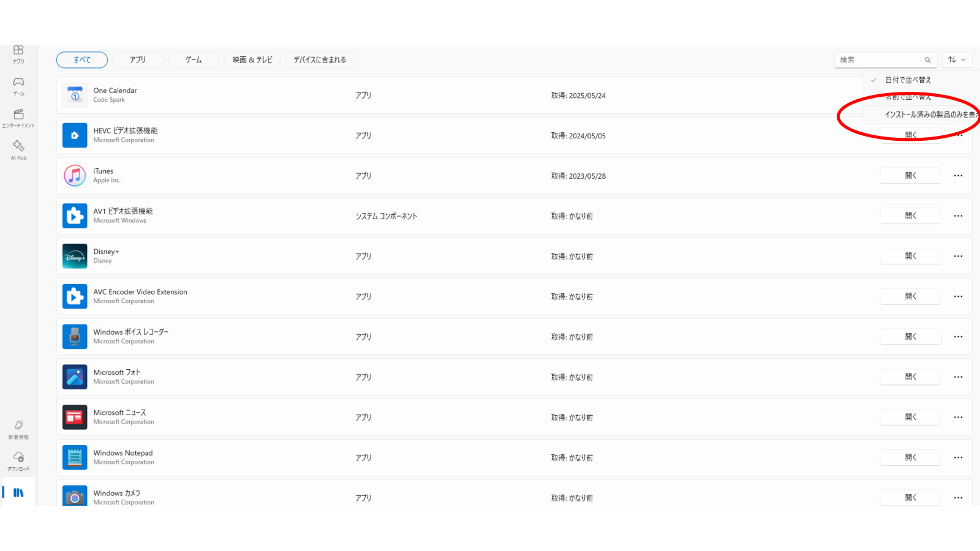Image resolution: width=980 pixels, height=551 pixels.
Task: Click the iTunes app icon
Action: coord(75,176)
